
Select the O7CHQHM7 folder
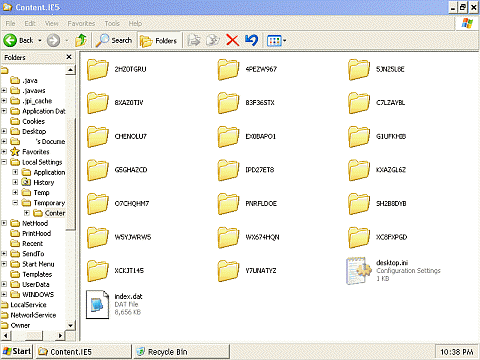[x=118, y=203]
